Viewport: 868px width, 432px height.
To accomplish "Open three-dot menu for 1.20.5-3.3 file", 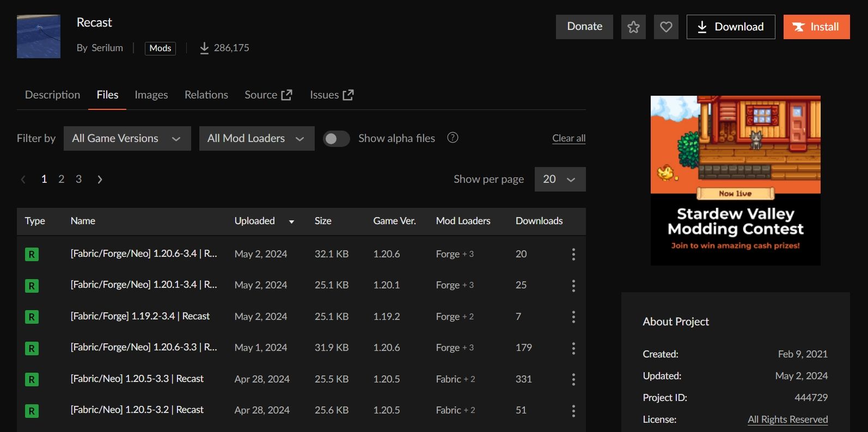I will pos(573,379).
